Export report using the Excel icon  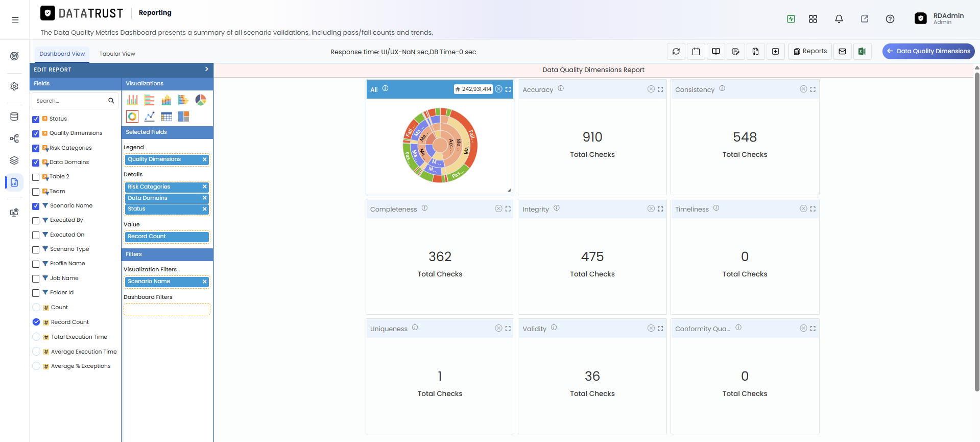coord(862,51)
